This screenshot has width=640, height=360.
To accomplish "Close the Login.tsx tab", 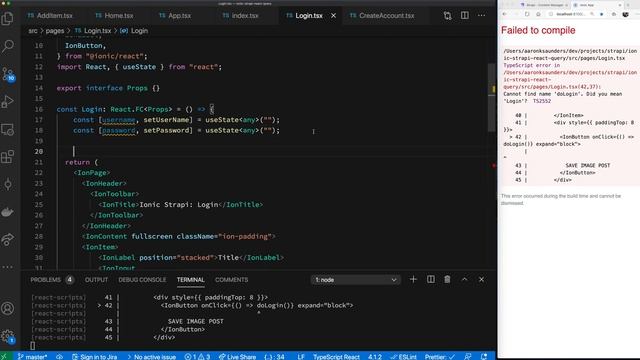I will (333, 16).
